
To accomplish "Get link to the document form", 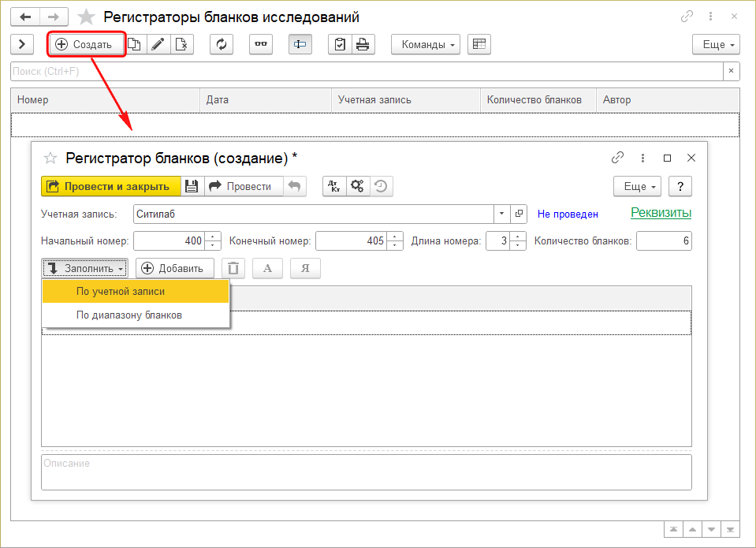I will tap(617, 158).
